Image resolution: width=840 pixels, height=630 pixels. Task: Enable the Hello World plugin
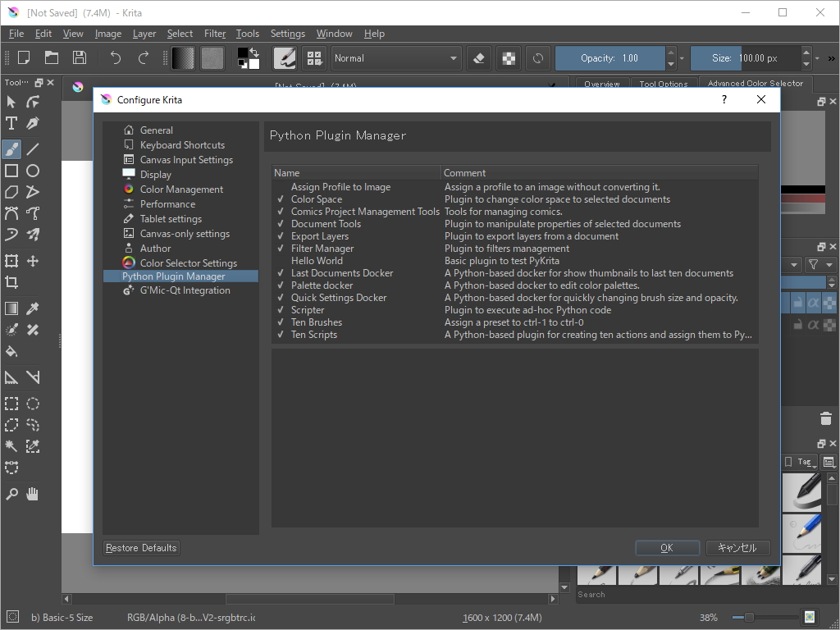[281, 261]
